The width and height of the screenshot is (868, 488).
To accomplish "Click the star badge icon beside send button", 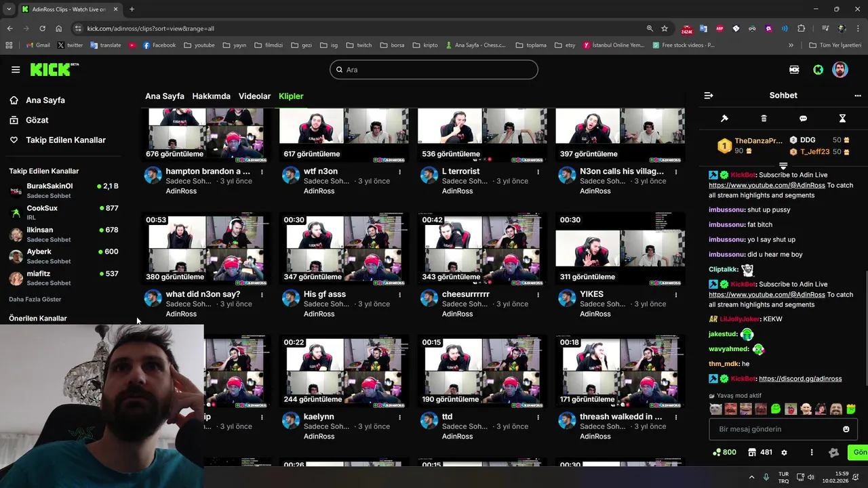I will (x=834, y=452).
